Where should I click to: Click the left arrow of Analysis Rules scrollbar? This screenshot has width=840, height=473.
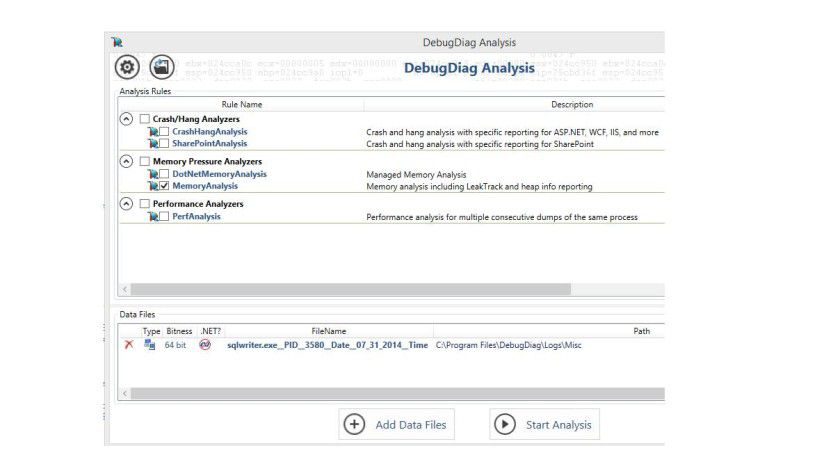[125, 289]
